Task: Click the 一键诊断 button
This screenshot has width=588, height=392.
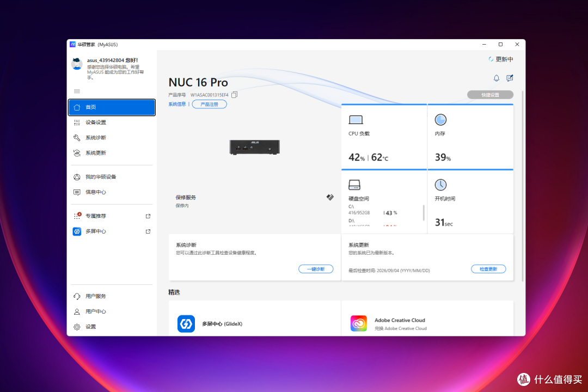Action: [x=316, y=269]
